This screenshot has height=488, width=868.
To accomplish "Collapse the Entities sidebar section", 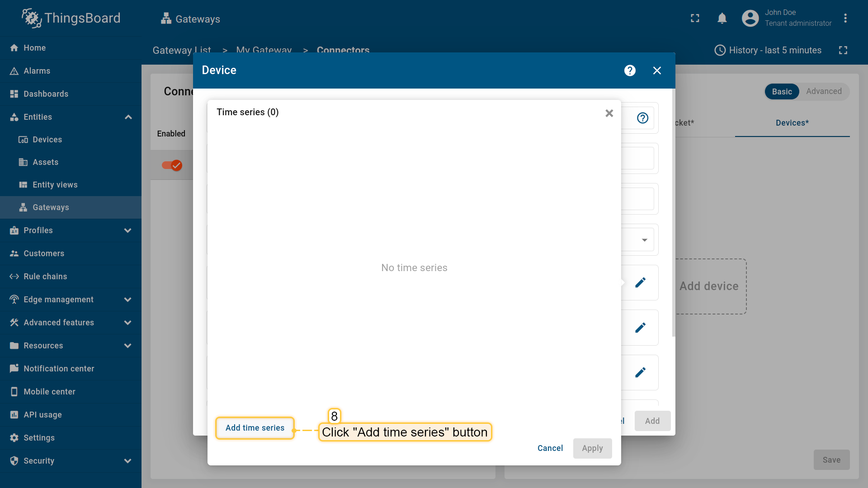I will (128, 117).
